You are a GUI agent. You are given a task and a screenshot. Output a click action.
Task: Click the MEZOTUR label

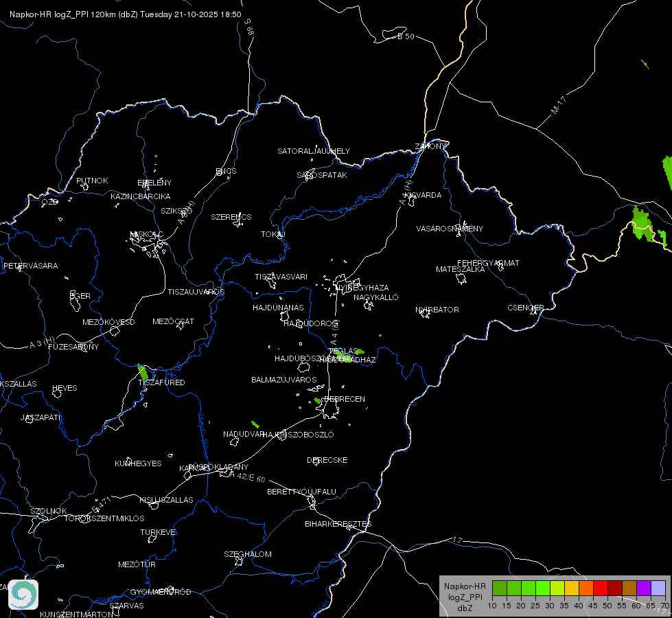pos(137,564)
